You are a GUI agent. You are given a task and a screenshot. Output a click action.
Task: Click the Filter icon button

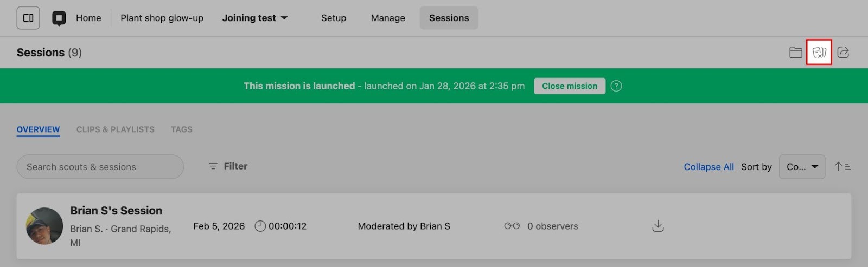pos(228,166)
